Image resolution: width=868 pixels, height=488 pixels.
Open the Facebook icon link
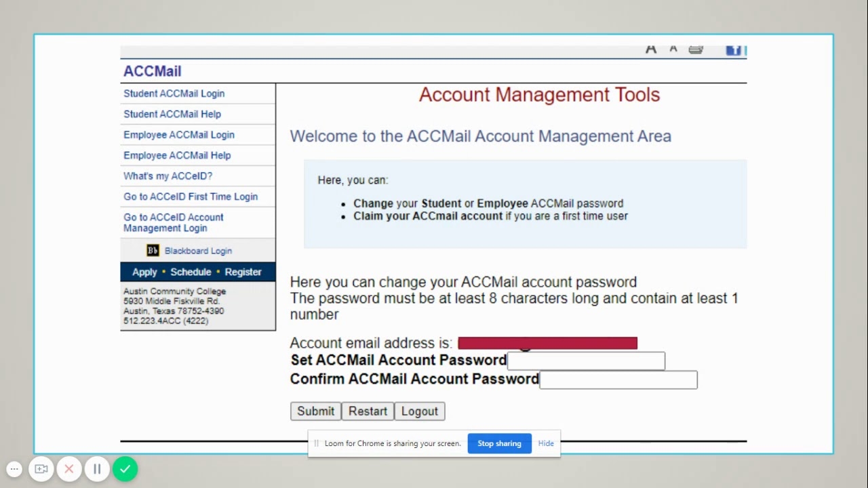coord(734,50)
